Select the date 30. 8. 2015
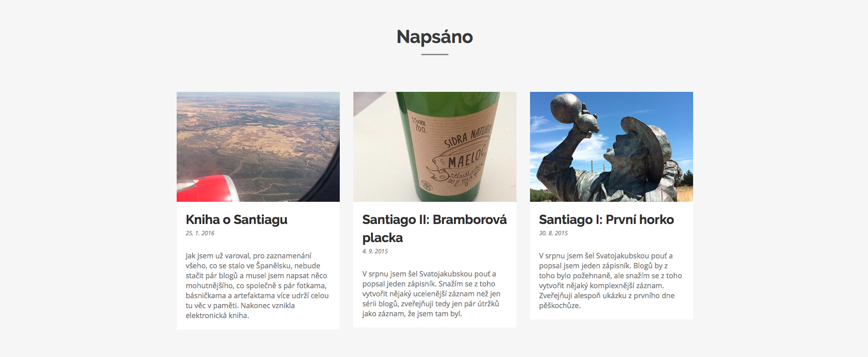This screenshot has width=868, height=357. coord(553,233)
